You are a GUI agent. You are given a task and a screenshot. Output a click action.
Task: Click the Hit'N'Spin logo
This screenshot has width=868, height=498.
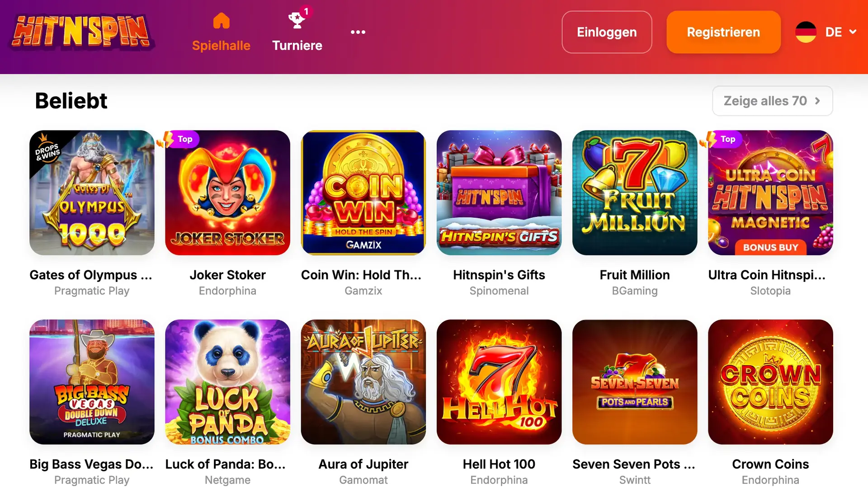82,31
